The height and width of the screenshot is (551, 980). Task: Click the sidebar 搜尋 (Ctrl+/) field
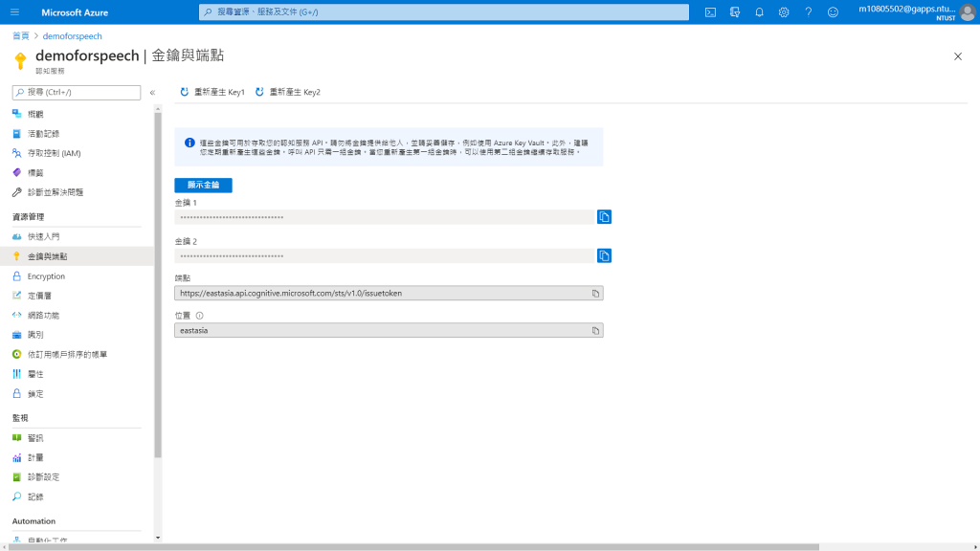pyautogui.click(x=77, y=93)
